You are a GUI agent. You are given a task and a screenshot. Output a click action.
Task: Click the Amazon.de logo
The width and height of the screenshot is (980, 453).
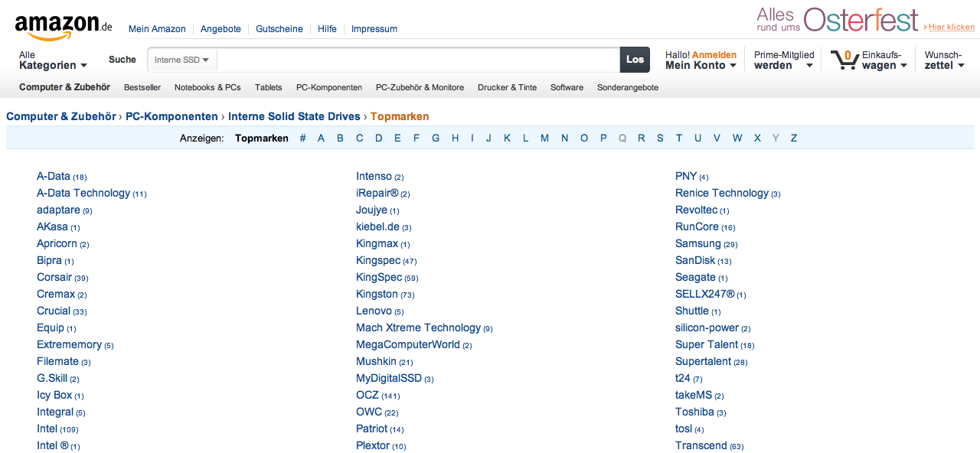point(63,27)
